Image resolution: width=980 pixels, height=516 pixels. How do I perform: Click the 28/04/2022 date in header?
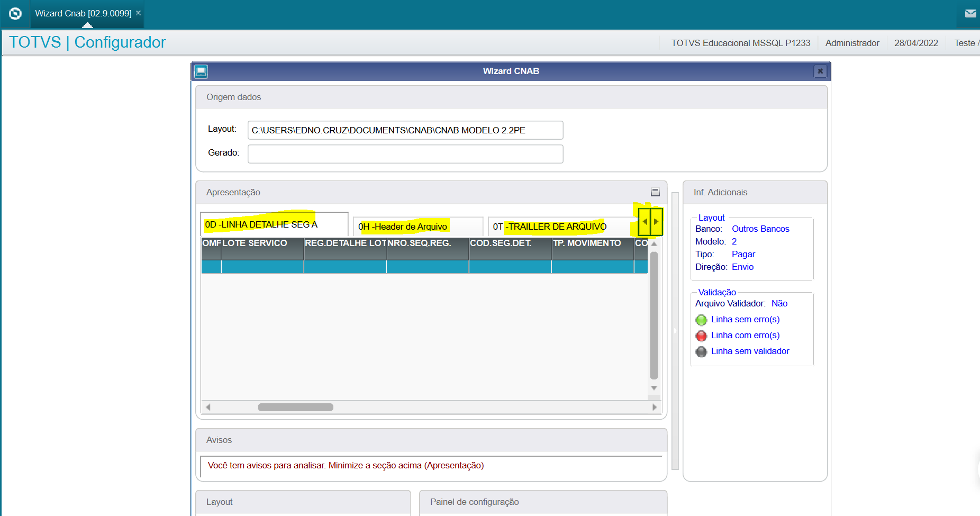coord(916,43)
